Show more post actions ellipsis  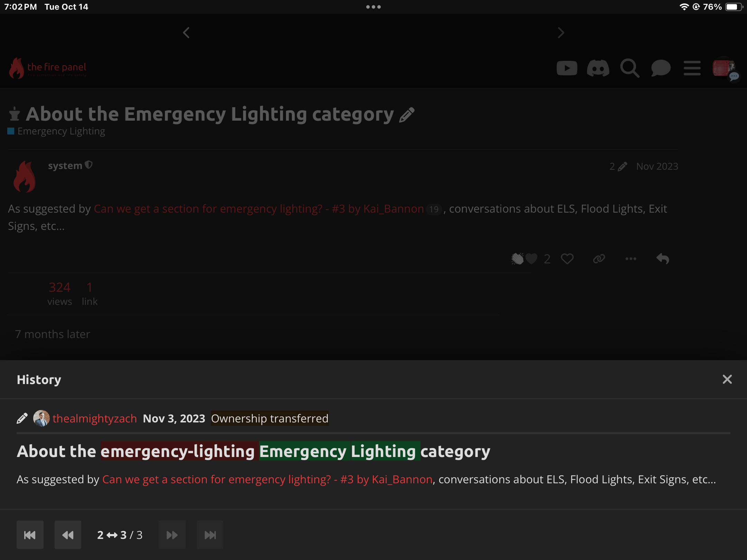[x=631, y=259]
